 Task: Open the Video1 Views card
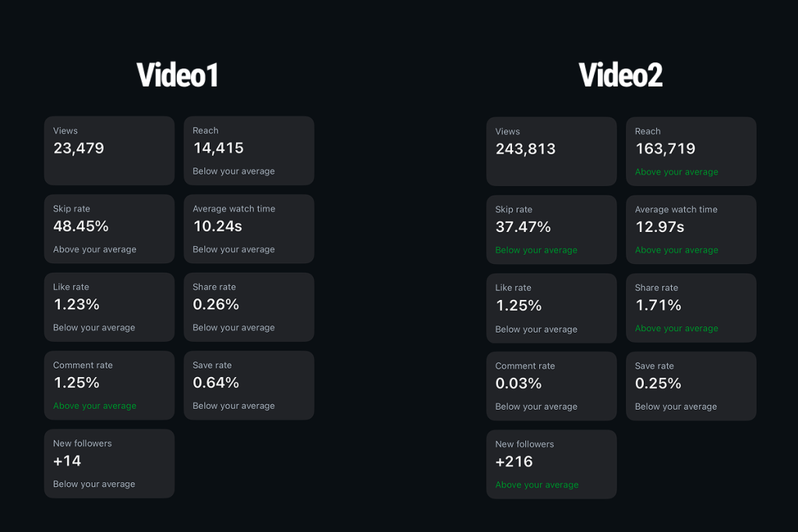tap(109, 150)
